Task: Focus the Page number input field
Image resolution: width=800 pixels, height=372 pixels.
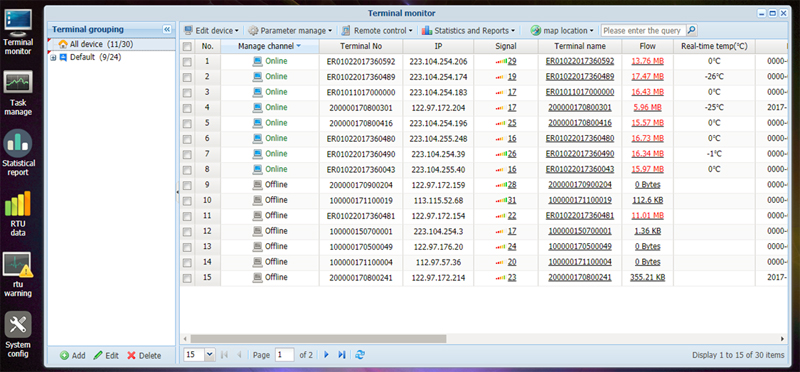Action: pyautogui.click(x=284, y=355)
